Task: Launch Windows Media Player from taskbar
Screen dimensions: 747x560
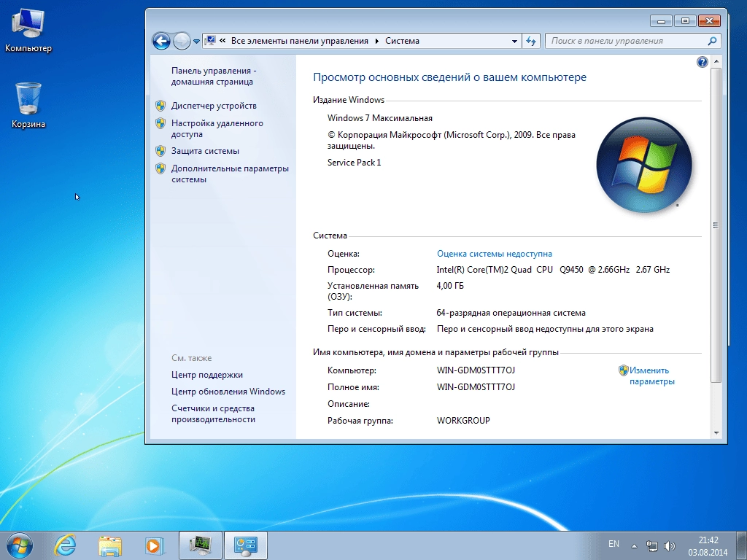Action: pyautogui.click(x=155, y=545)
